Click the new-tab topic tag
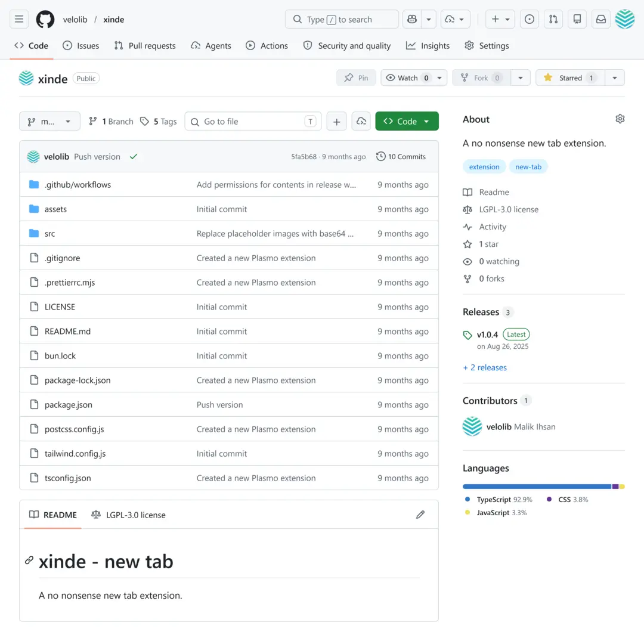This screenshot has width=644, height=644. coord(528,167)
